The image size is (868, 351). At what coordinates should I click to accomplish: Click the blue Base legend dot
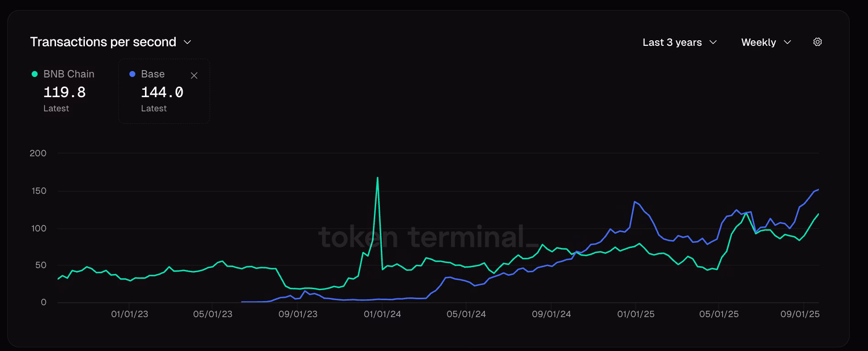coord(132,74)
